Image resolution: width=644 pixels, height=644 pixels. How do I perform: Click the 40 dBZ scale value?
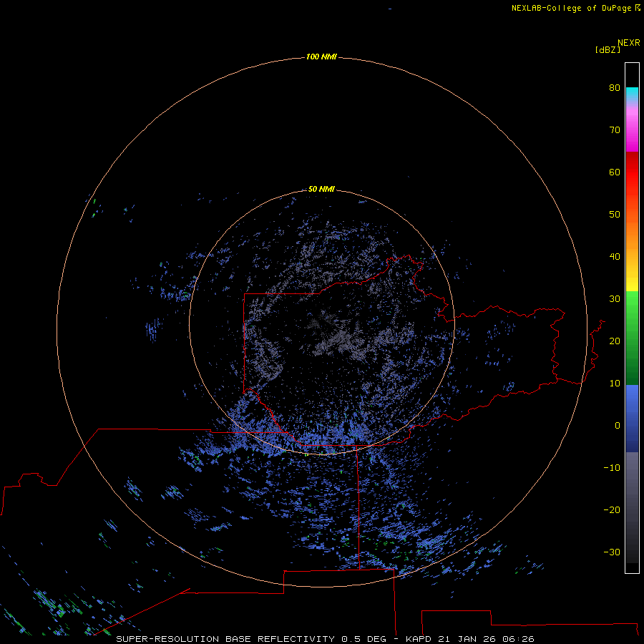[x=615, y=256]
